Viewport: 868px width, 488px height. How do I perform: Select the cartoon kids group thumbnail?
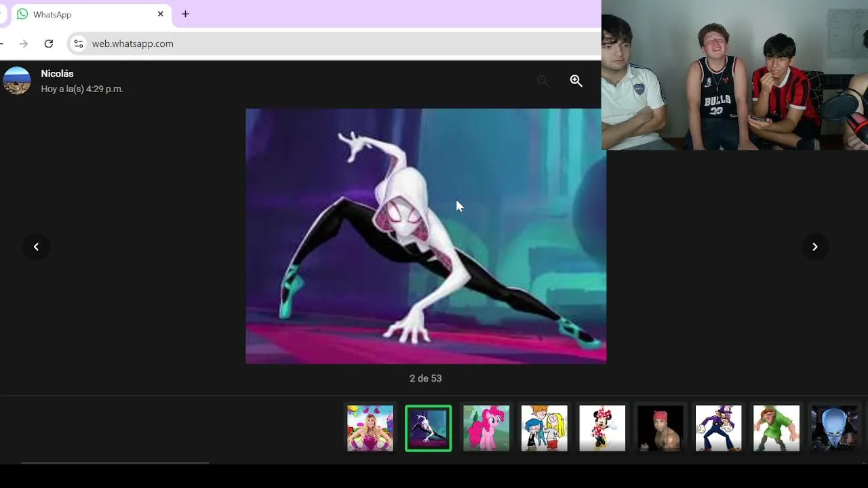click(544, 428)
